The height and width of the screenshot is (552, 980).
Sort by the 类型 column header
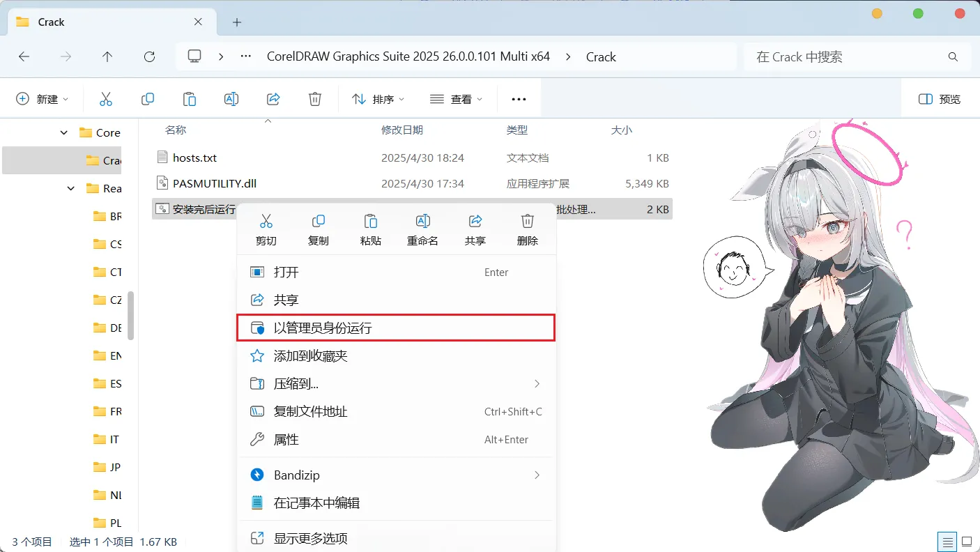[517, 130]
